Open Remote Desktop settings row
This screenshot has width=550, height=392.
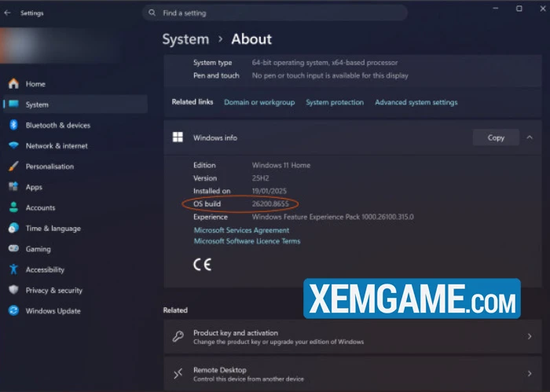coord(353,374)
